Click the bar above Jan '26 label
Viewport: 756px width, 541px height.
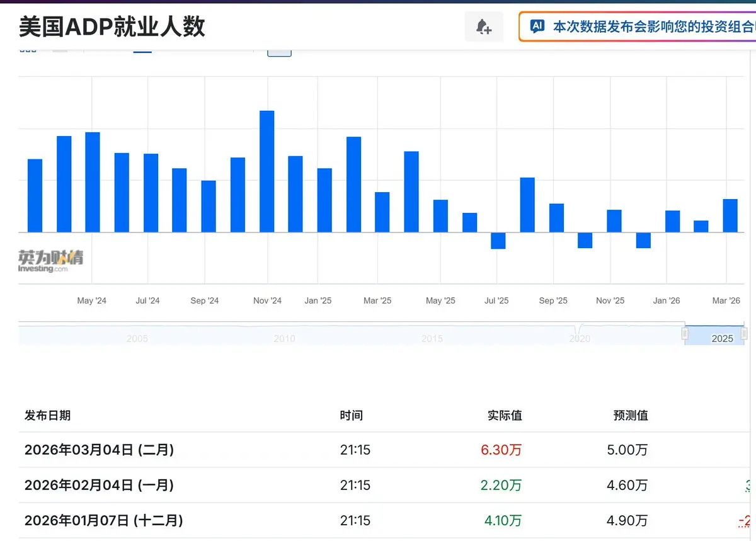[x=673, y=221]
